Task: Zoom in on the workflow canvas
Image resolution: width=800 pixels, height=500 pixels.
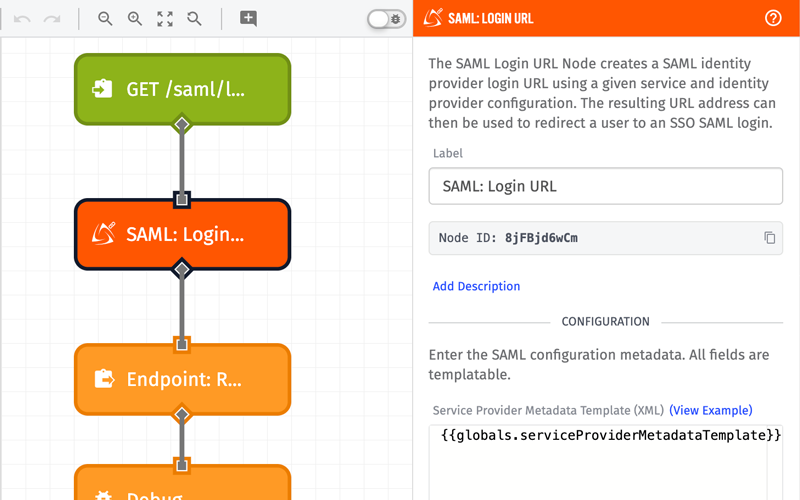Action: 135,19
